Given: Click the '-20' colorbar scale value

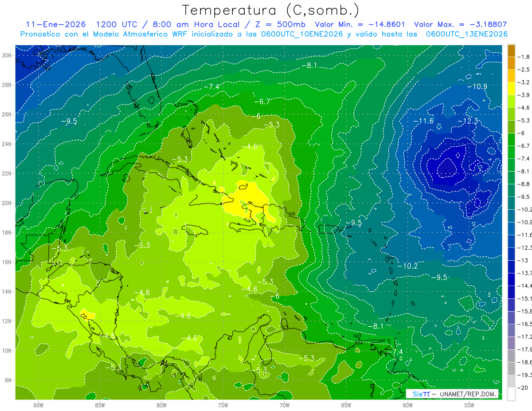Looking at the screenshot, I should coord(523,388).
